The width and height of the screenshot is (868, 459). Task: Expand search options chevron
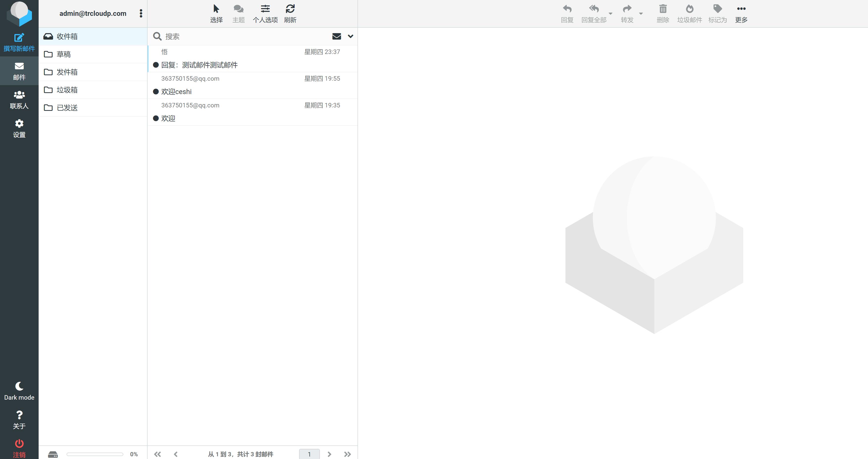[x=350, y=36]
